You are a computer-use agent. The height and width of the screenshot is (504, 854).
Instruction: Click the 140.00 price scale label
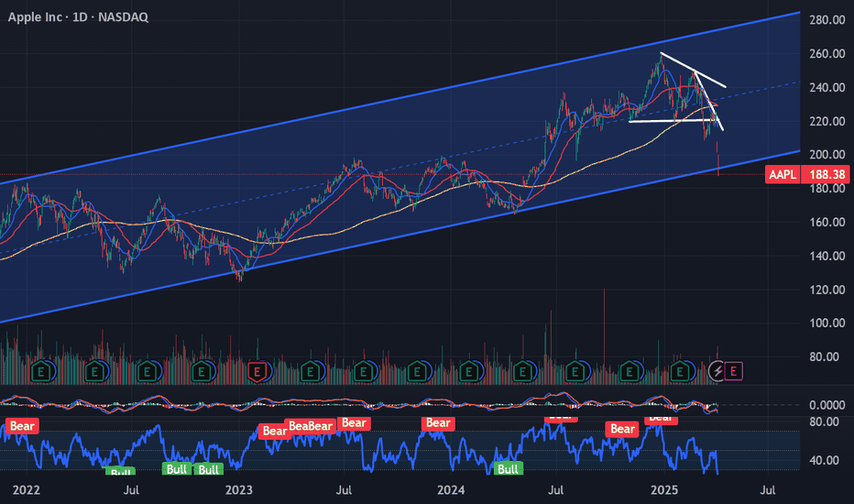[x=827, y=256]
